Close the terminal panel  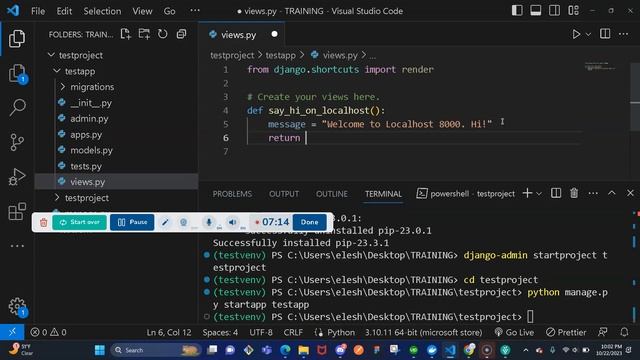tap(630, 193)
